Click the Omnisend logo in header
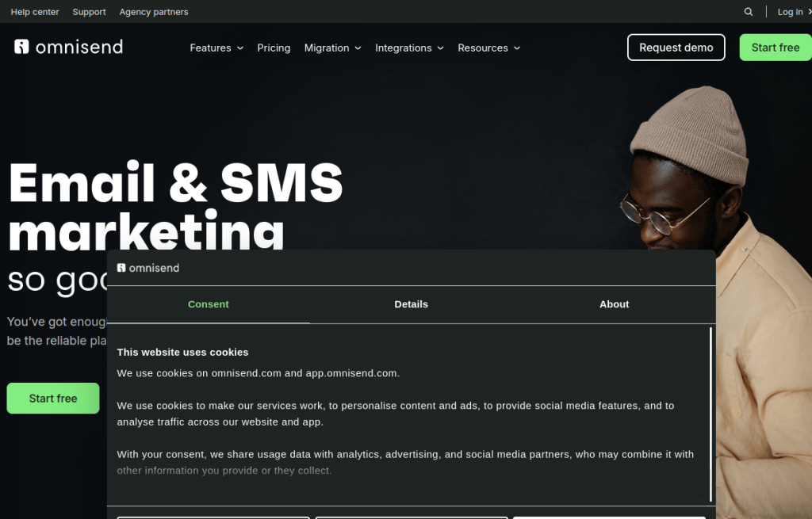Screen dimensions: 812x519 (69, 47)
